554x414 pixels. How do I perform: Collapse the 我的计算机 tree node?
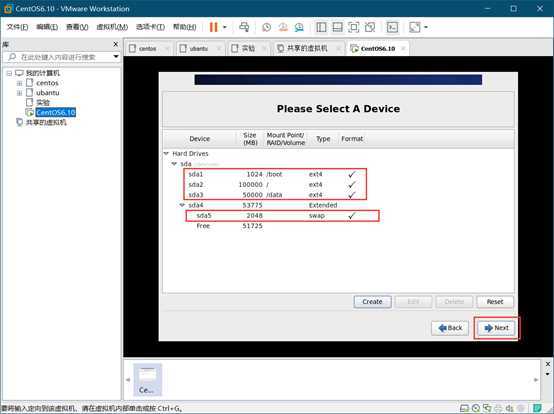10,73
